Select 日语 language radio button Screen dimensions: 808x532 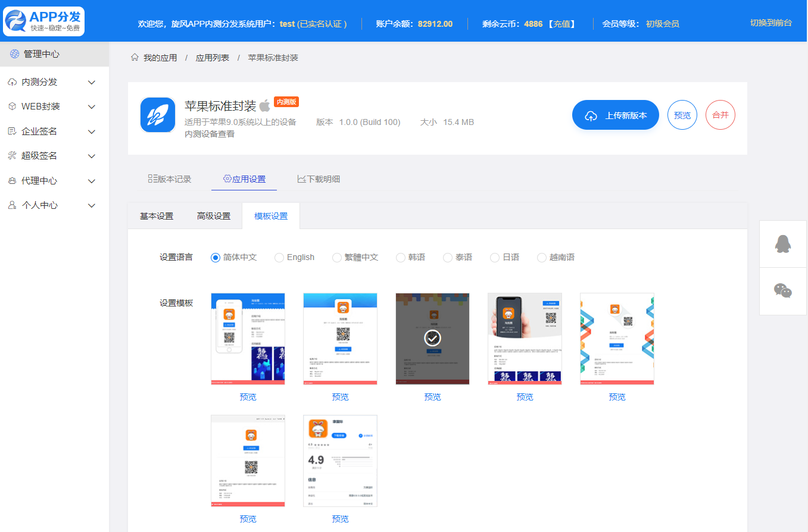pos(495,258)
